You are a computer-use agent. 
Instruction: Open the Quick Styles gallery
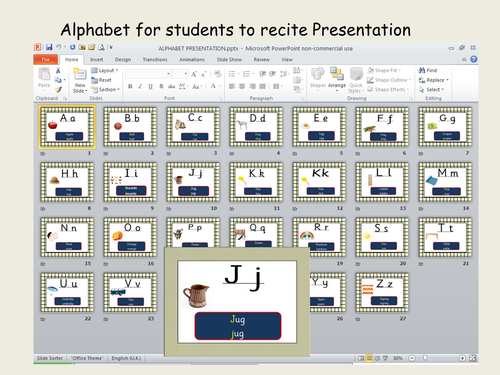coord(356,80)
